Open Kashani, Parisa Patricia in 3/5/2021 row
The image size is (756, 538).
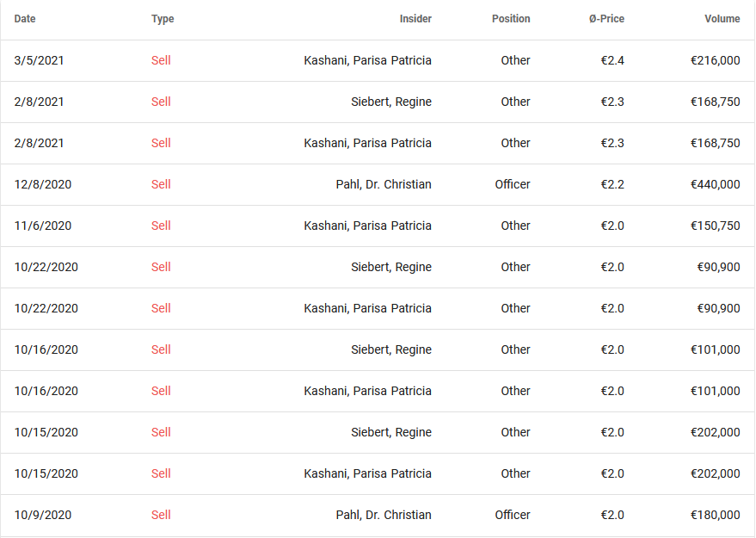[367, 60]
